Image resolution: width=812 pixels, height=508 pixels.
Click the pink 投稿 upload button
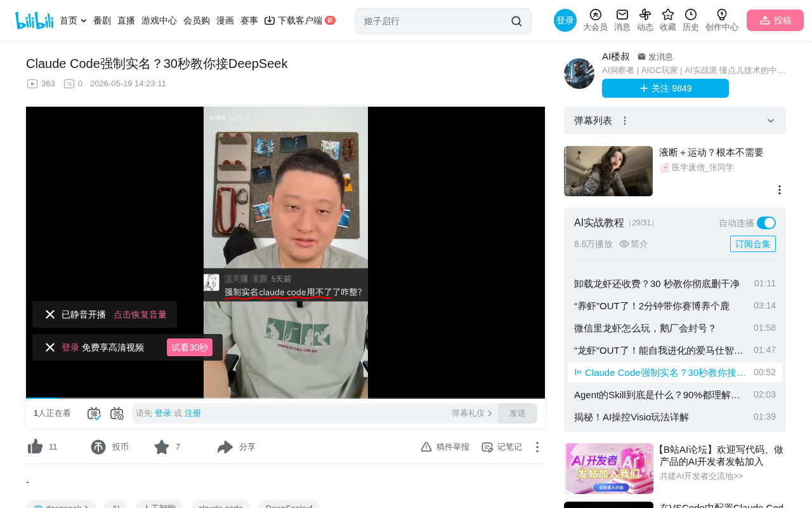[775, 20]
